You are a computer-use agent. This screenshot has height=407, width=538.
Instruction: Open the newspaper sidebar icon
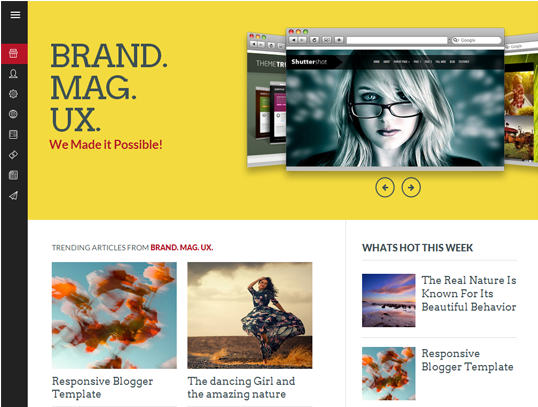[x=13, y=134]
